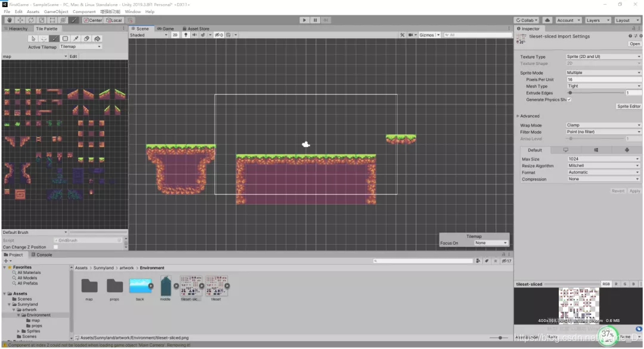The width and height of the screenshot is (644, 349).
Task: Select standalone platform override tab icon
Action: click(x=565, y=150)
